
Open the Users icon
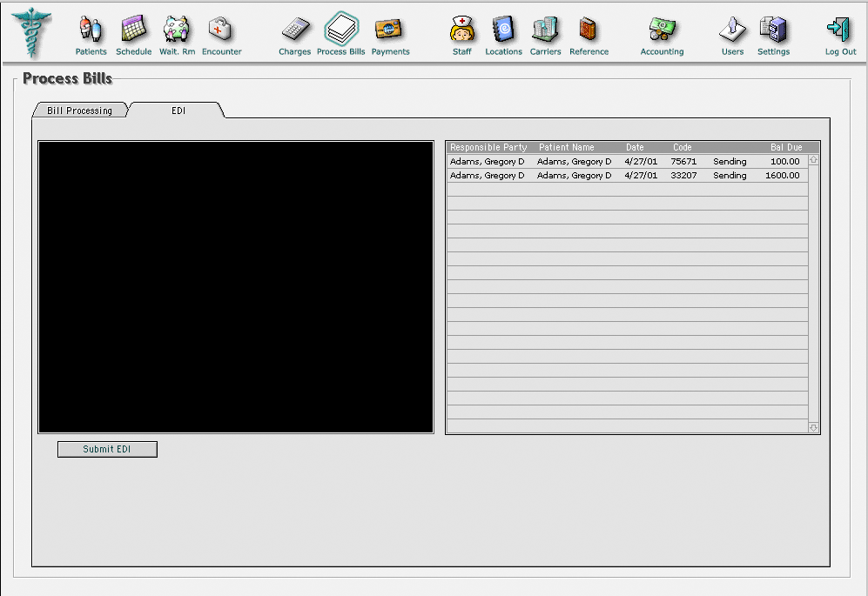(732, 30)
